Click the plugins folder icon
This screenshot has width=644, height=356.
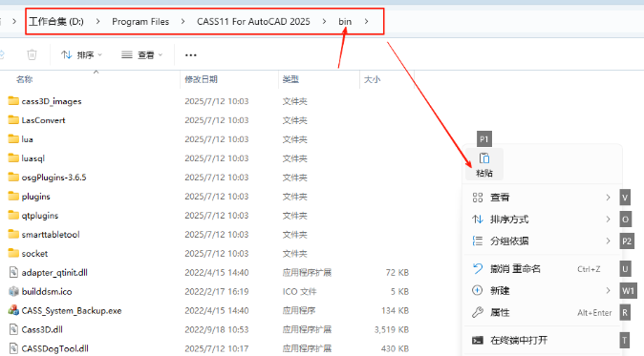[x=13, y=196]
